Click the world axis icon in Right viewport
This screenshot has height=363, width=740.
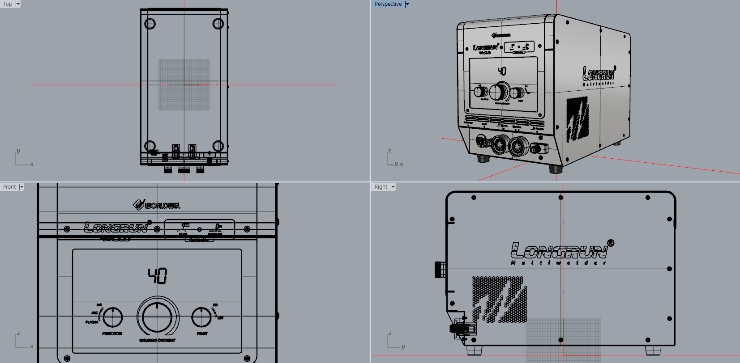(x=394, y=341)
